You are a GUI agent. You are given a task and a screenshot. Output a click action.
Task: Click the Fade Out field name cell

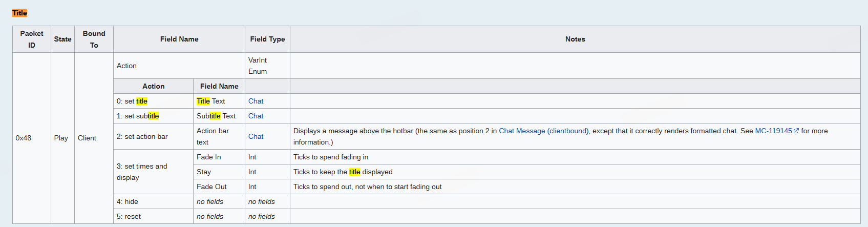pyautogui.click(x=211, y=187)
